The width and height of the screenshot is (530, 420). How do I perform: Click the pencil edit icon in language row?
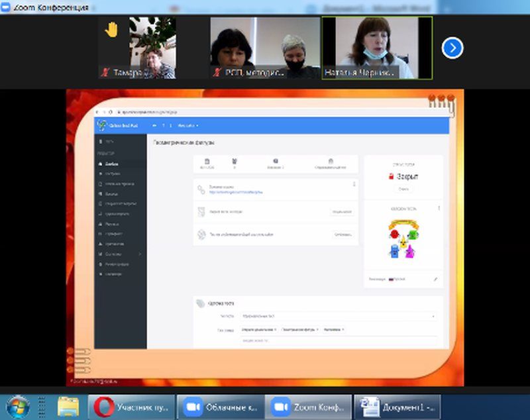(435, 279)
